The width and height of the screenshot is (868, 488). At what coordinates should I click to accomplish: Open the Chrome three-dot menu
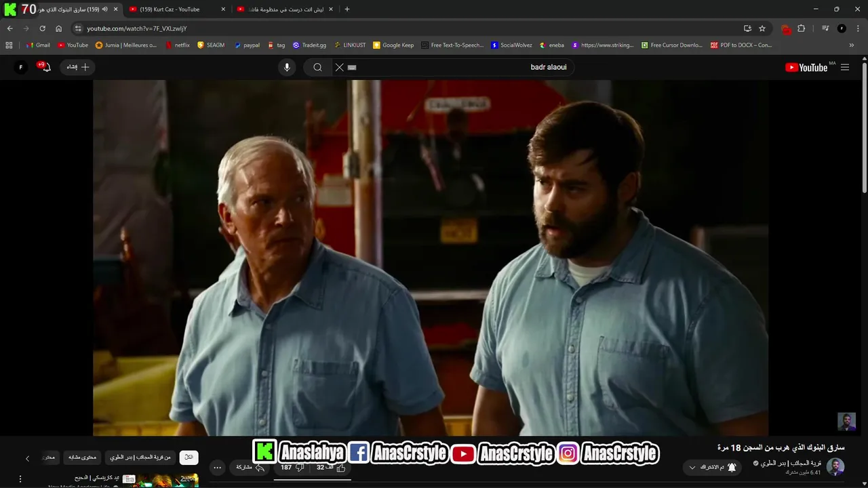(858, 28)
